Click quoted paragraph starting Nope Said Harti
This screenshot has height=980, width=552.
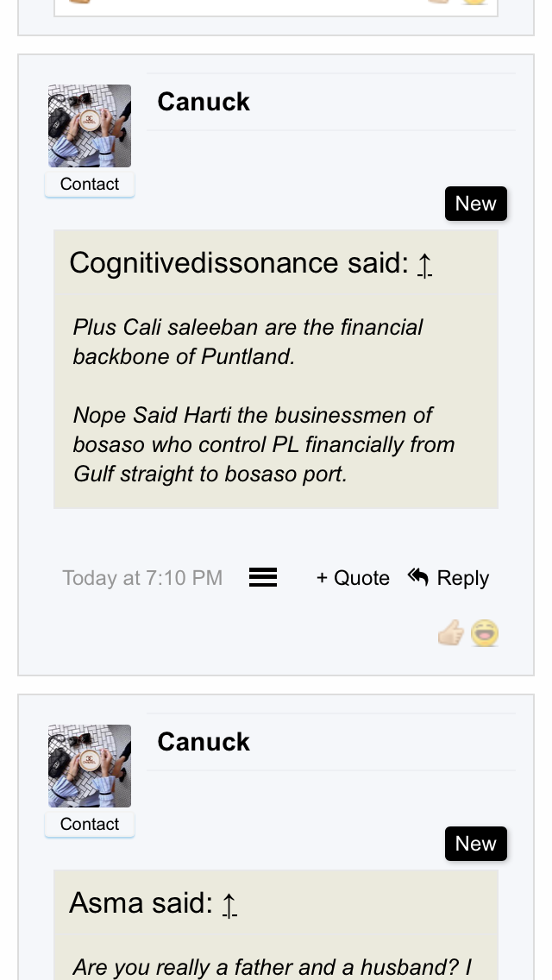click(x=263, y=444)
